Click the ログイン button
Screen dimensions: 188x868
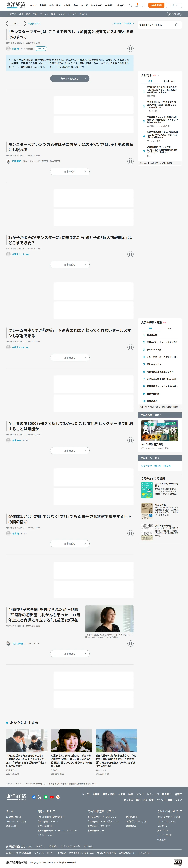click(174, 5)
